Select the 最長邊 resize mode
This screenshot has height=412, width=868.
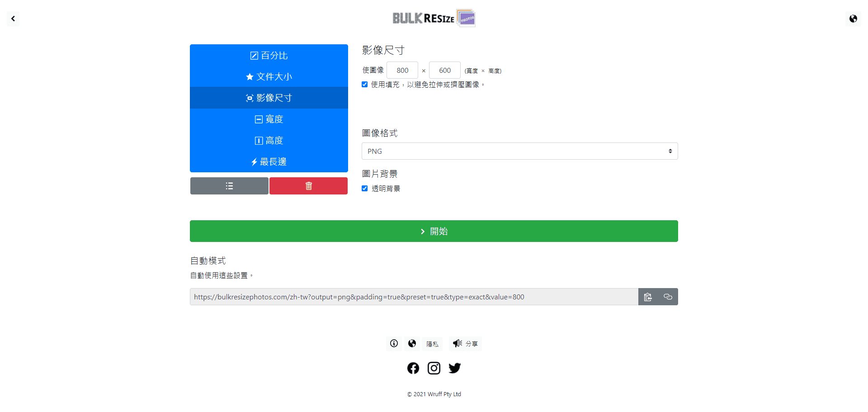coord(269,161)
